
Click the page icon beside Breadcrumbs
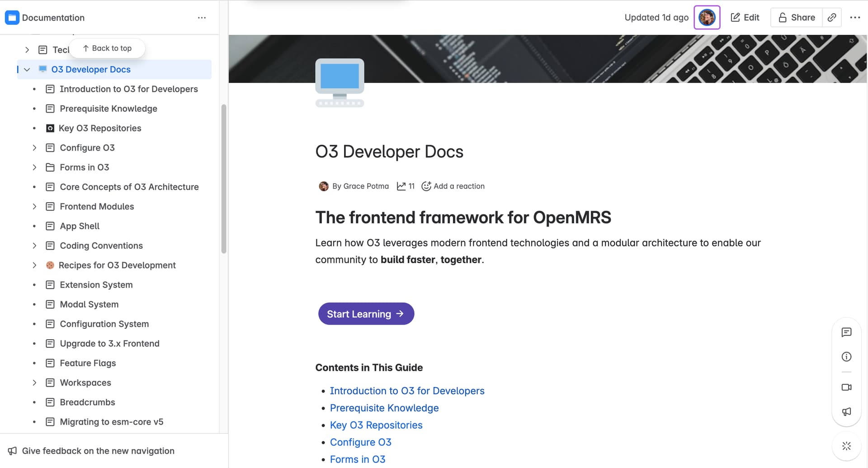pos(50,402)
